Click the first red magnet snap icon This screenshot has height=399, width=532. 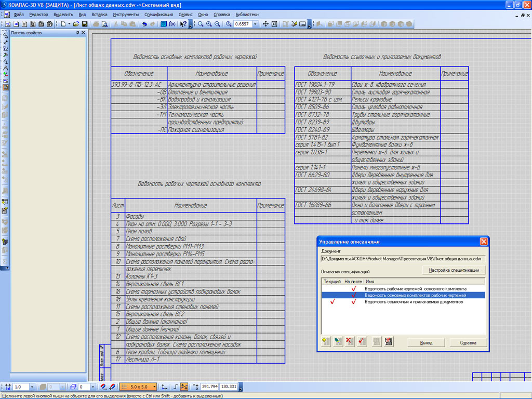tap(103, 387)
